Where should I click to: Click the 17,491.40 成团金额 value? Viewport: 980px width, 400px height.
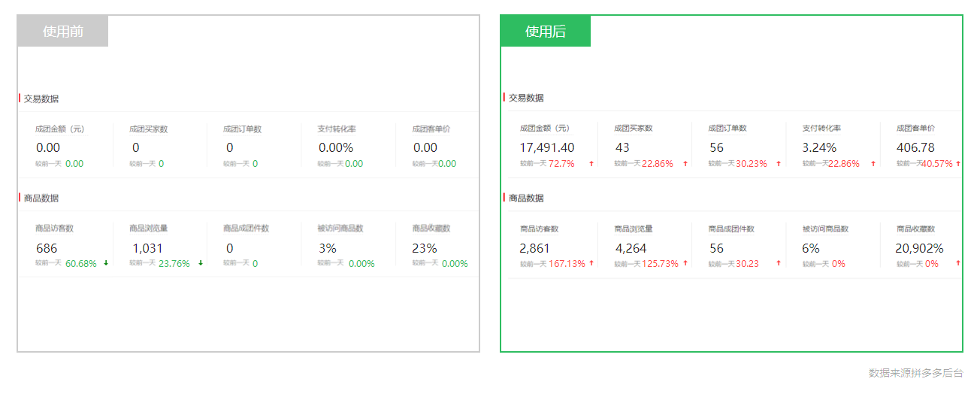[x=547, y=148]
